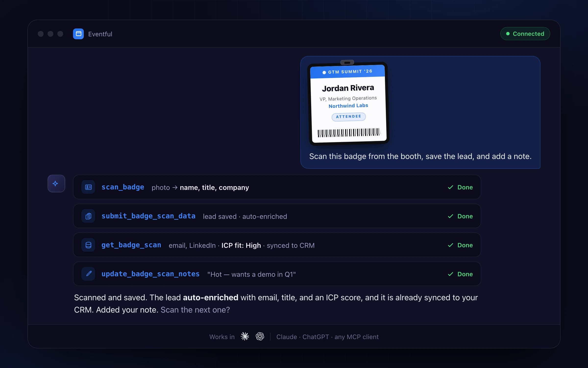Viewport: 588px width, 368px height.
Task: Click the scan_badge ID card icon
Action: pos(88,187)
